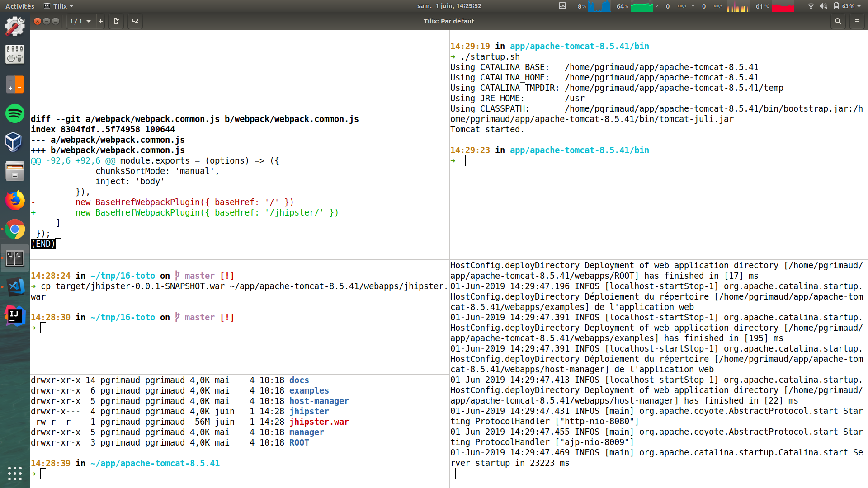Screen dimensions: 868x488
Task: Open Tilix app menu in top bar
Action: 59,6
